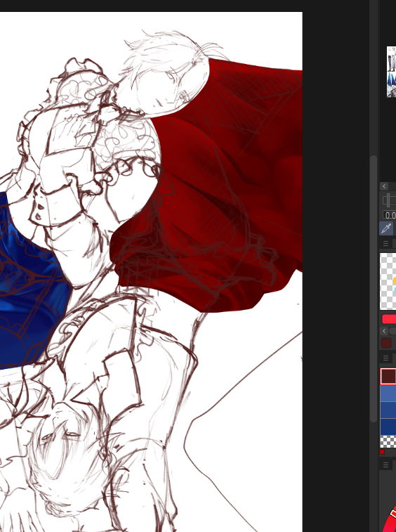Pick the lightest blue swatch in the set
Screen dimensions: 396x532
click(x=388, y=394)
